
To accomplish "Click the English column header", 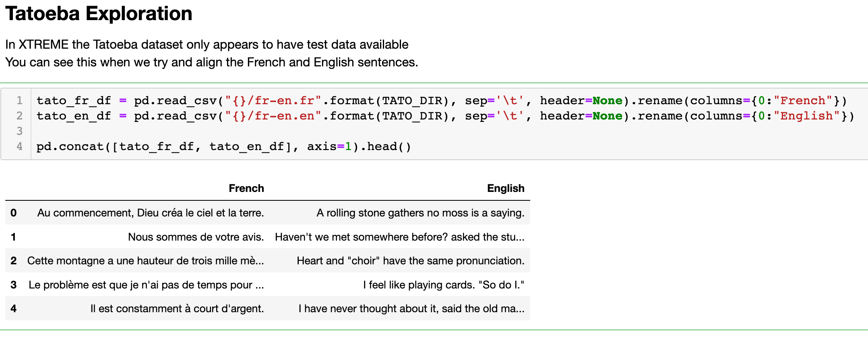I will tap(505, 188).
